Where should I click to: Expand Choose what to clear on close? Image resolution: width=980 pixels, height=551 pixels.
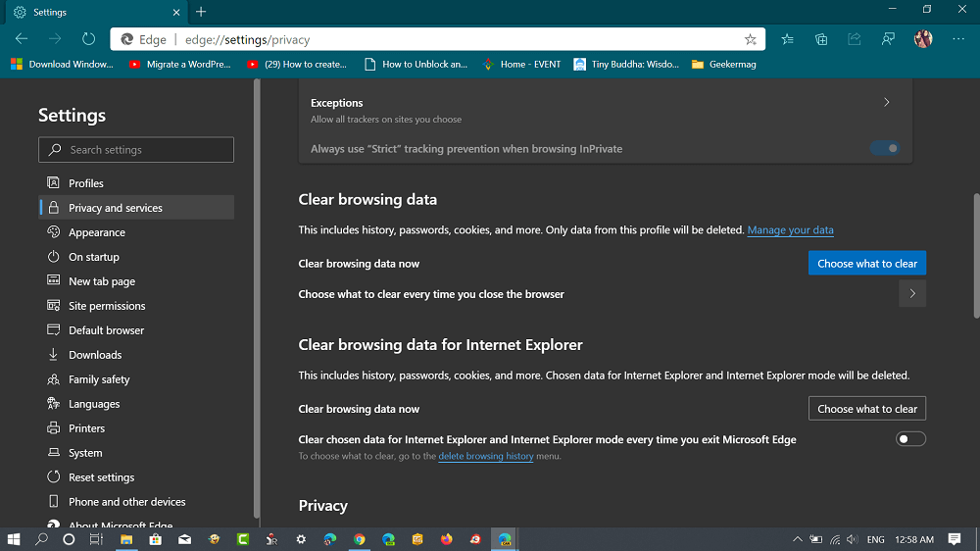click(911, 294)
